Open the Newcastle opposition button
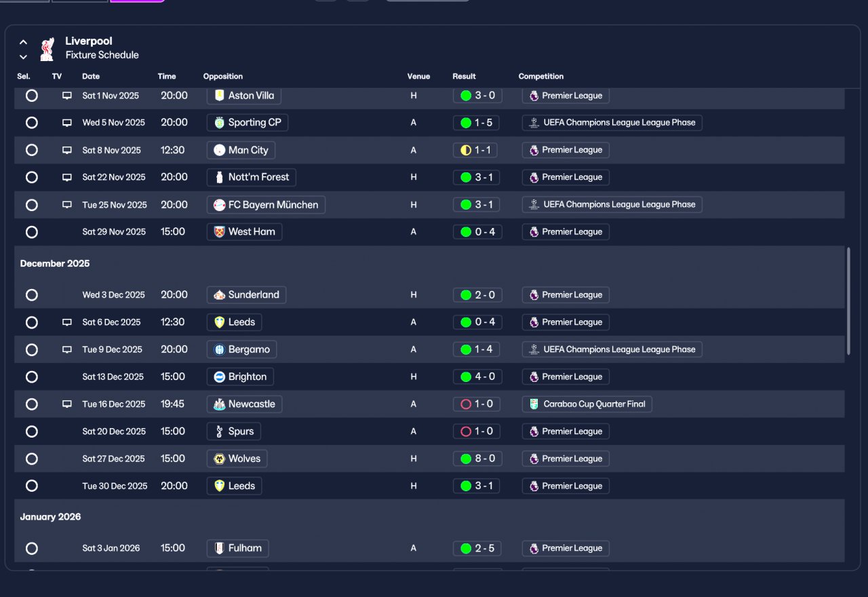Viewport: 868px width, 597px height. coord(245,404)
